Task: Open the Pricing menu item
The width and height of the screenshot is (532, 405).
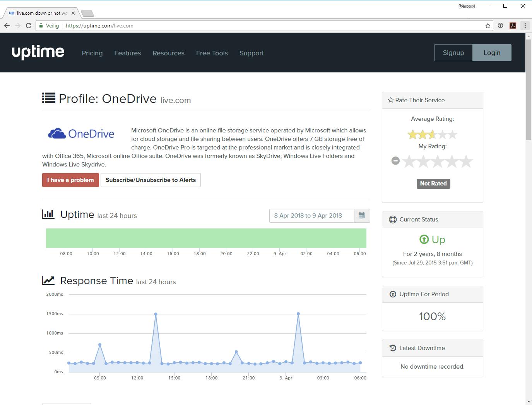Action: 92,53
